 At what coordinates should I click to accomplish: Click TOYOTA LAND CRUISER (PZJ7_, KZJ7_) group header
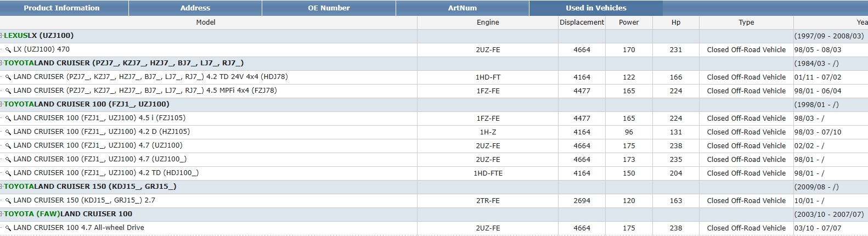124,63
